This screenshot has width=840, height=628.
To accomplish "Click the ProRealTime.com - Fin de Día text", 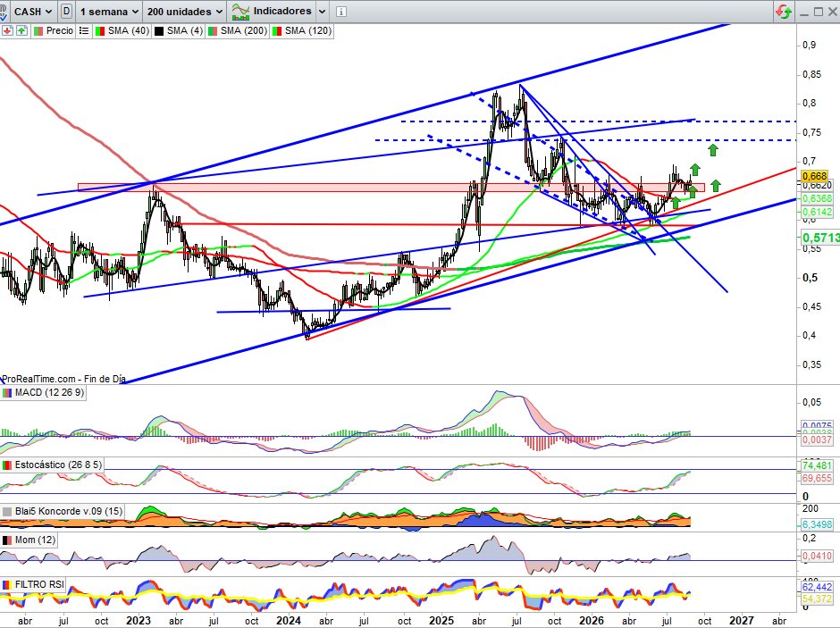I will pos(63,379).
